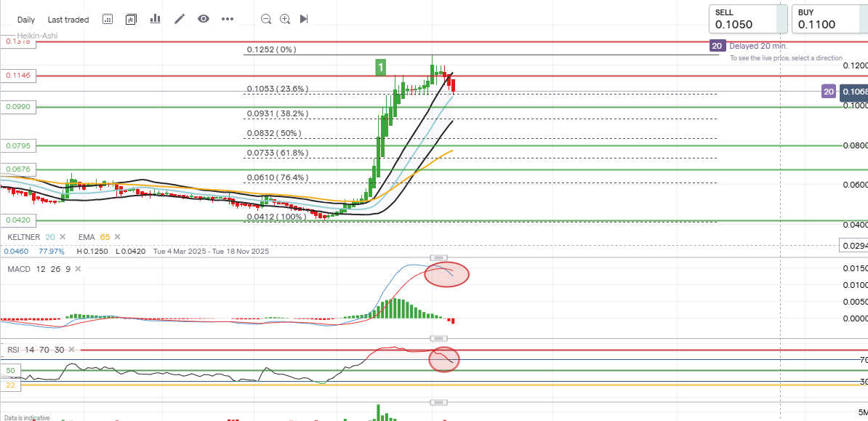Open the RSI indicator settings label
The height and width of the screenshot is (421, 868).
(13, 350)
